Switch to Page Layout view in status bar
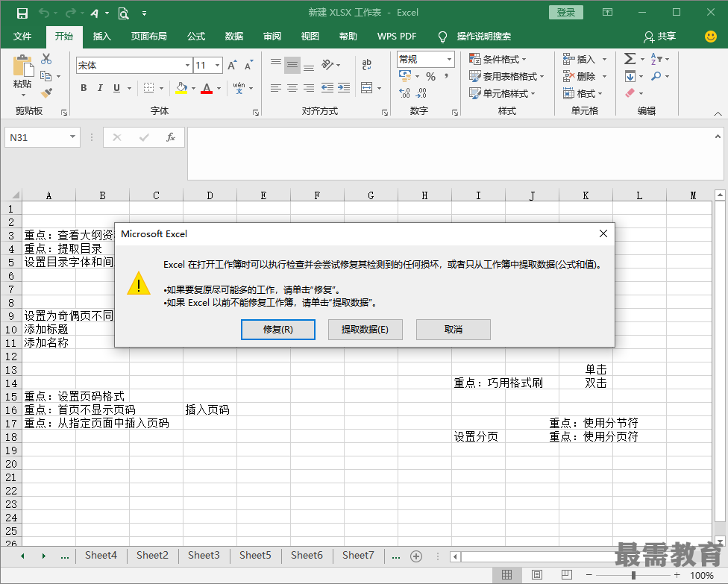Screen dimensions: 728x584 click(x=537, y=575)
